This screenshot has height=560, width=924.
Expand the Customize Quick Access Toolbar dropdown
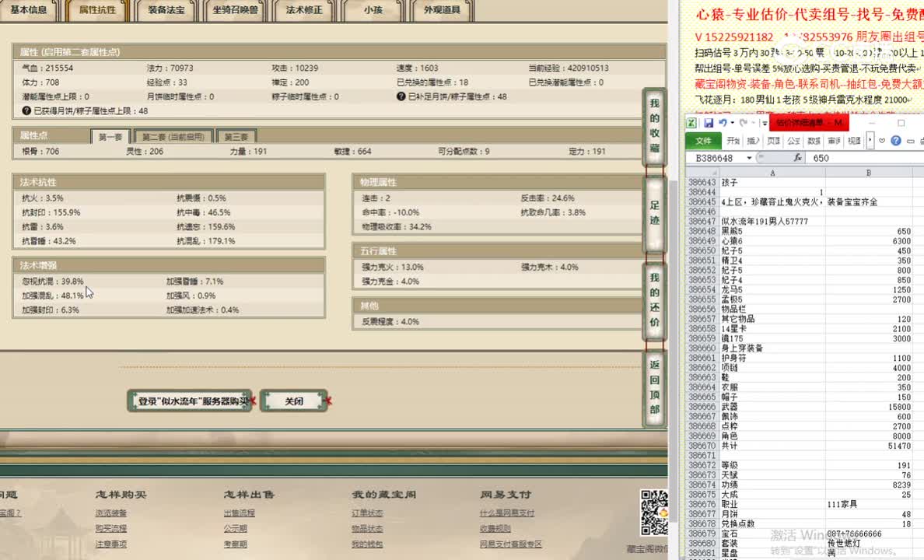765,123
